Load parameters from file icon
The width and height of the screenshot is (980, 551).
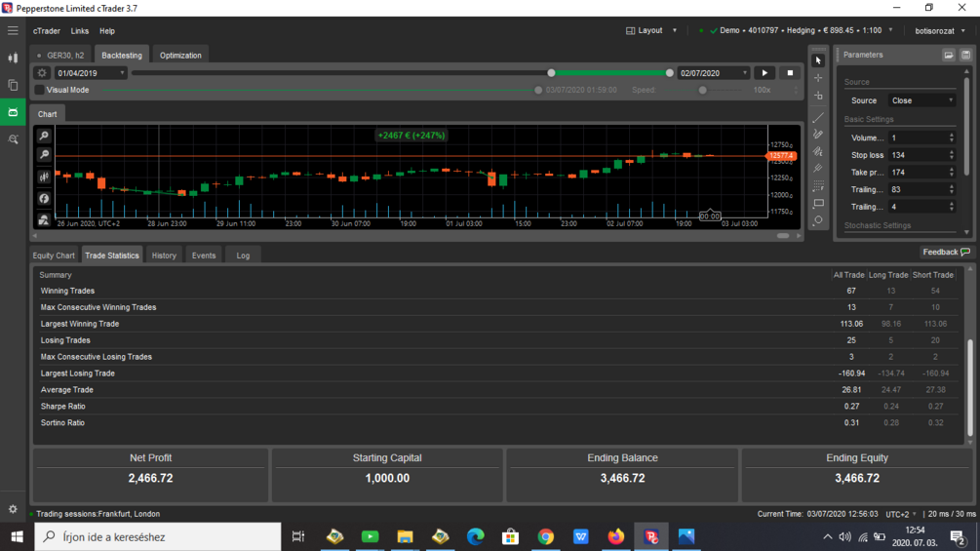949,55
